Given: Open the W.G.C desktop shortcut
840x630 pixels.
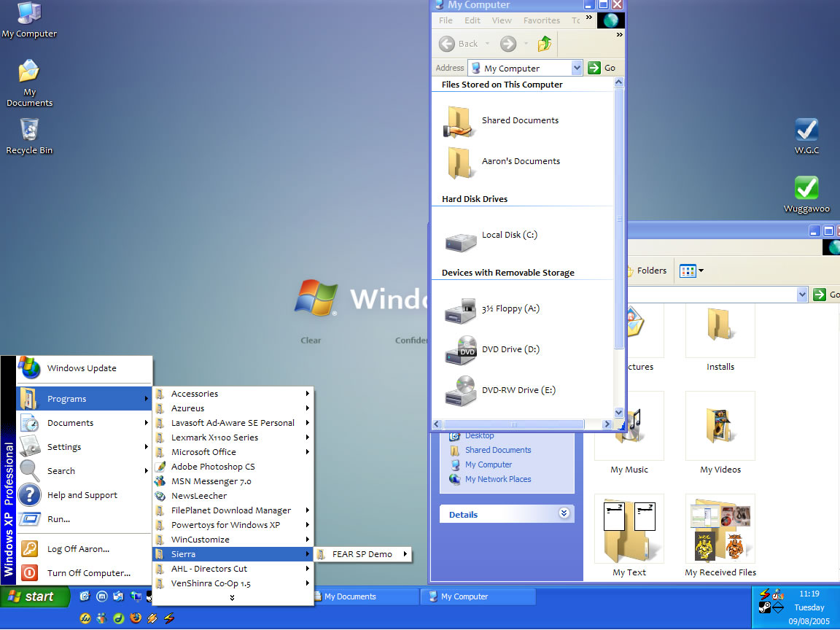Looking at the screenshot, I should pos(806,131).
